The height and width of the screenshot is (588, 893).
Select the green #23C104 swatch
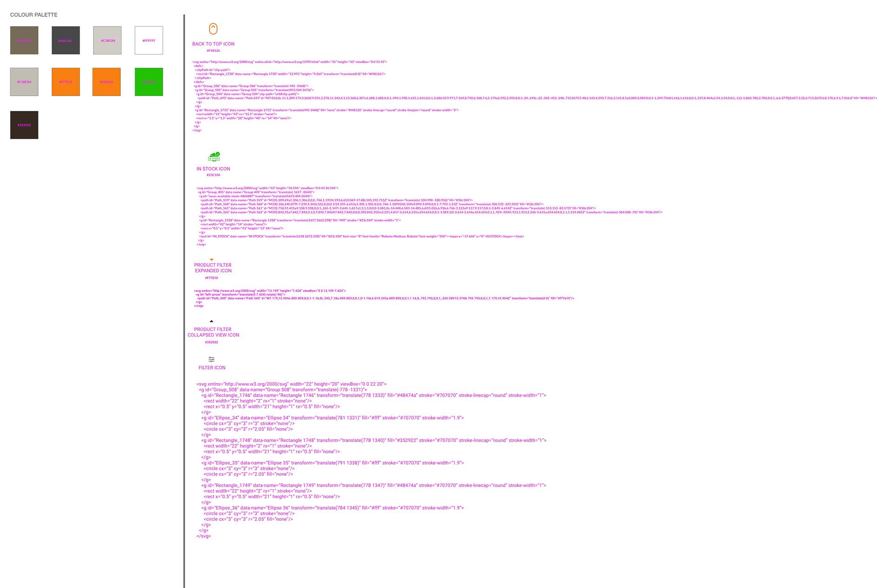pos(149,82)
